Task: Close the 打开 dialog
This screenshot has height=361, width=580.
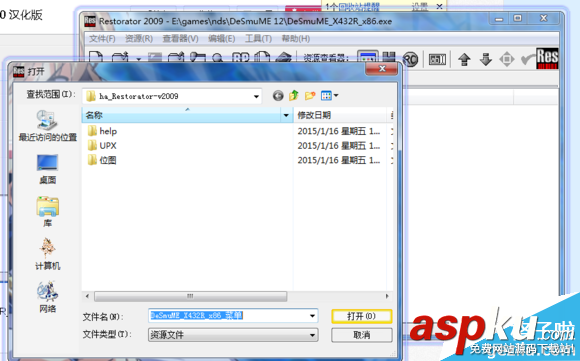Action: point(382,68)
